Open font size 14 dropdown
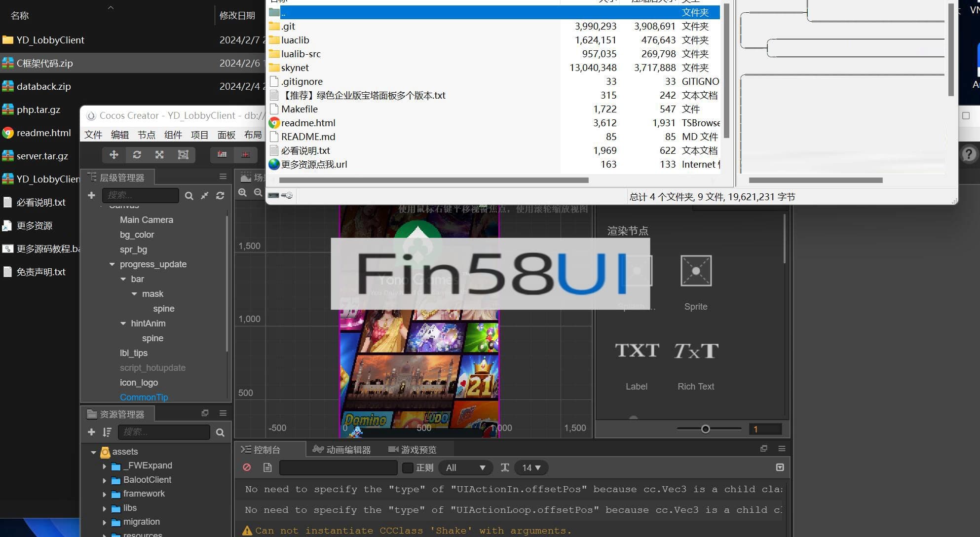The width and height of the screenshot is (980, 537). pos(531,467)
